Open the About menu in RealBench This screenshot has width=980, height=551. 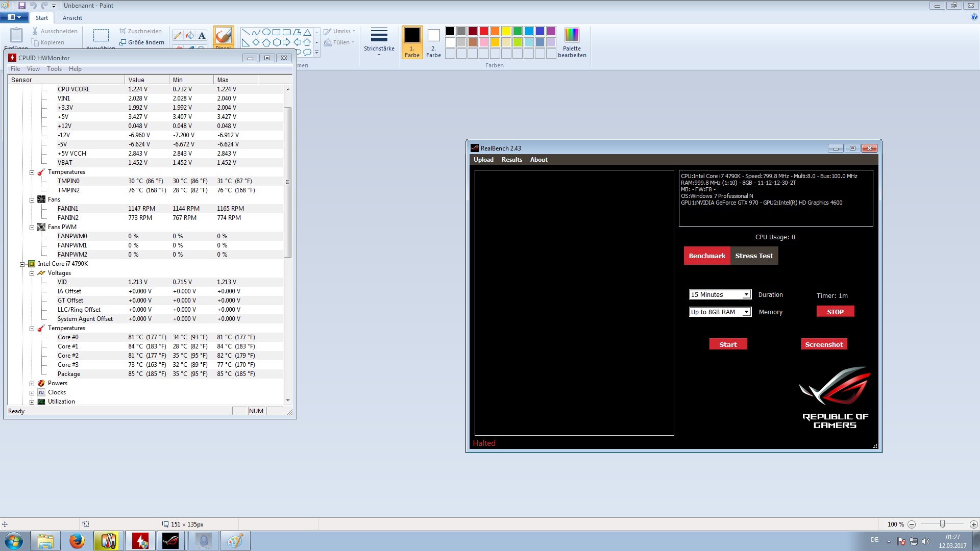(538, 160)
